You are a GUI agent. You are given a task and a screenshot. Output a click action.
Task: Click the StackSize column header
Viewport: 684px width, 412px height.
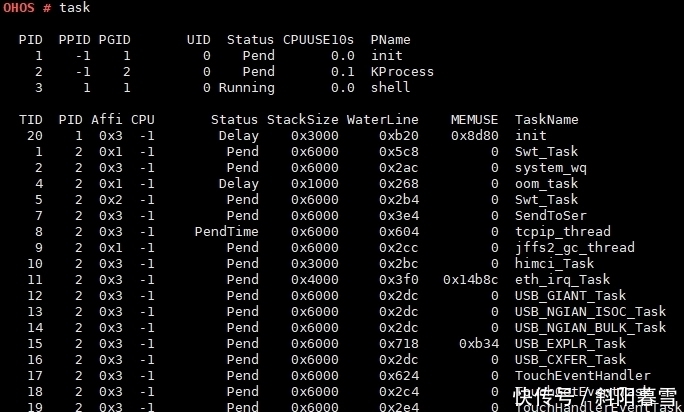click(302, 120)
